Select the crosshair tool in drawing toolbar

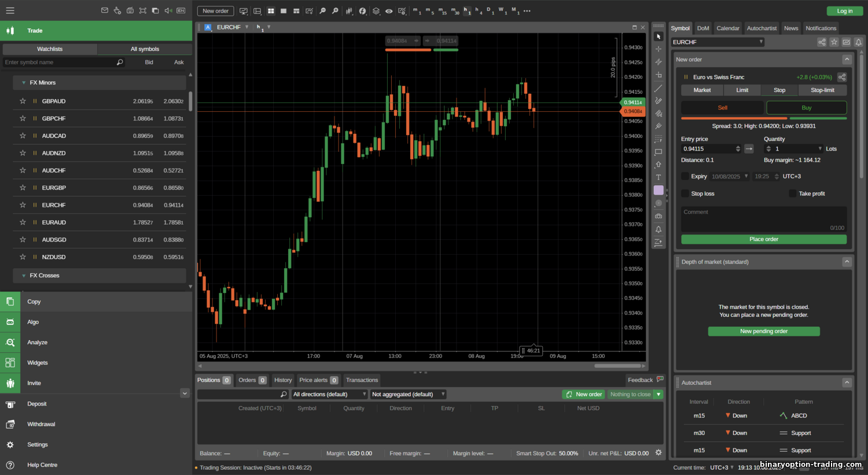tap(658, 49)
